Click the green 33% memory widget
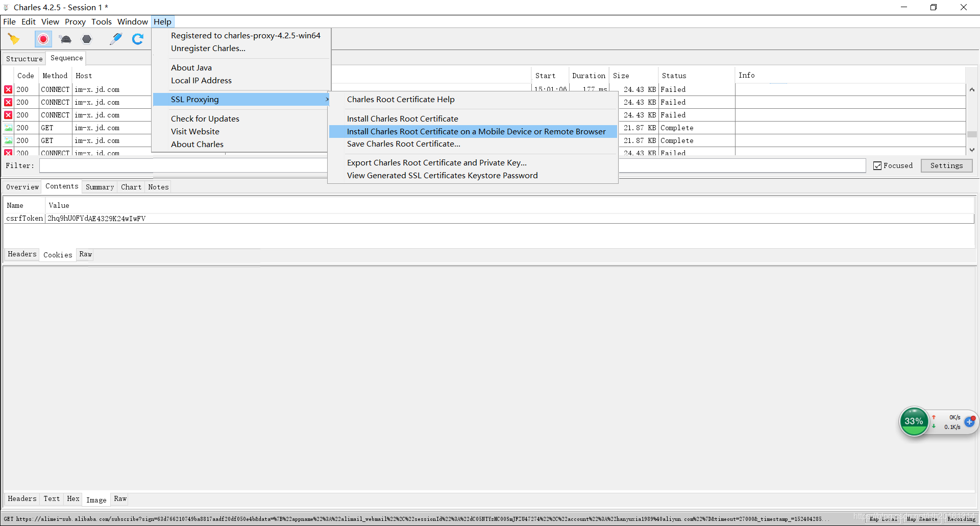 pyautogui.click(x=914, y=421)
